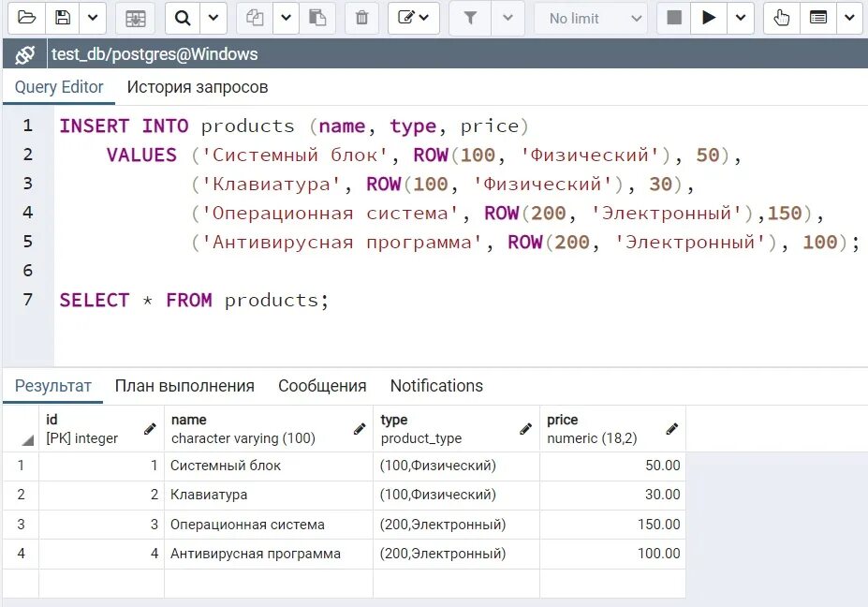Screen dimensions: 868x607
Task: Click the Paste rows icon
Action: [x=317, y=18]
